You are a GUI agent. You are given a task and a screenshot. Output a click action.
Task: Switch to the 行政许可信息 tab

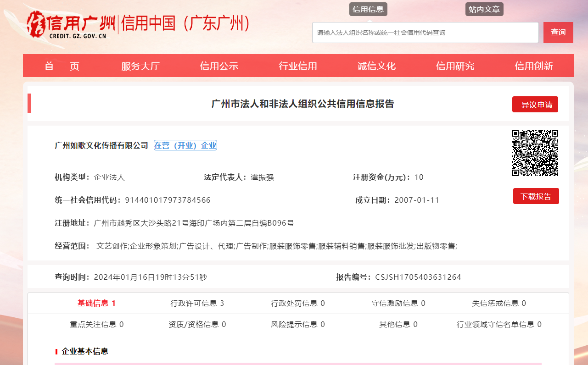(x=197, y=303)
